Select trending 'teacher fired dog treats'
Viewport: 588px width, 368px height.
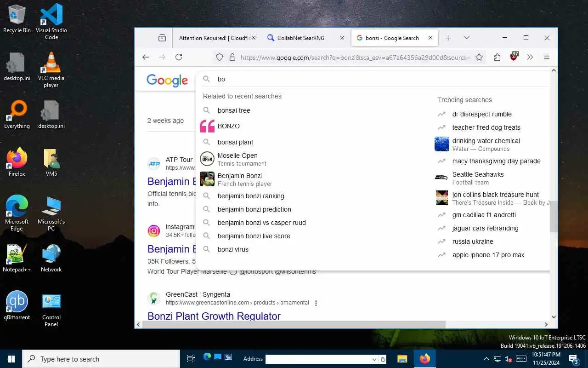point(486,127)
